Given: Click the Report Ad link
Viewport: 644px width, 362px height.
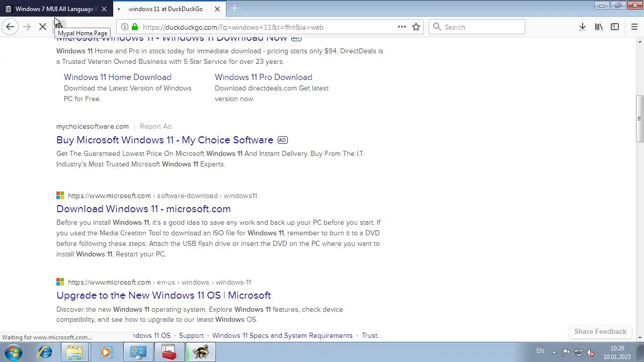Looking at the screenshot, I should [x=155, y=126].
